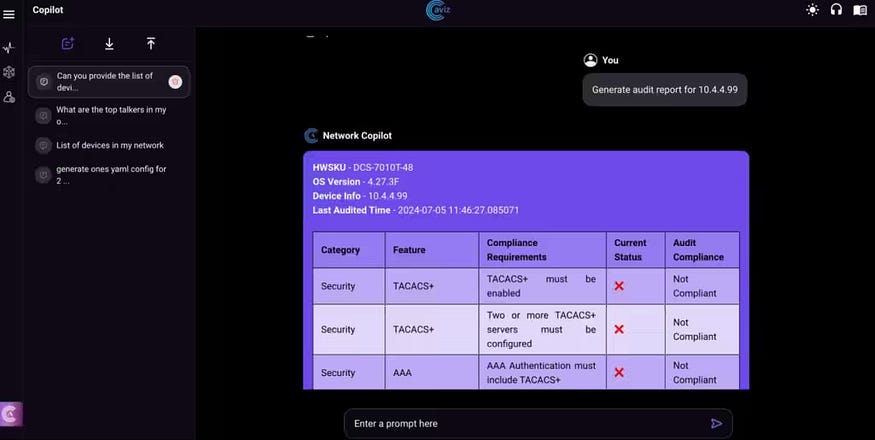The image size is (875, 440).
Task: Click red X status for 'Two or more TACACS+ servers'
Action: [619, 329]
